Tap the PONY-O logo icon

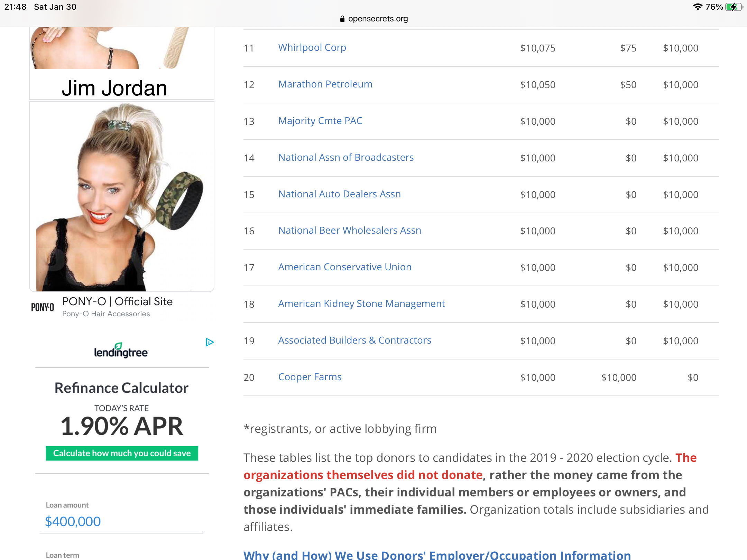click(x=43, y=307)
